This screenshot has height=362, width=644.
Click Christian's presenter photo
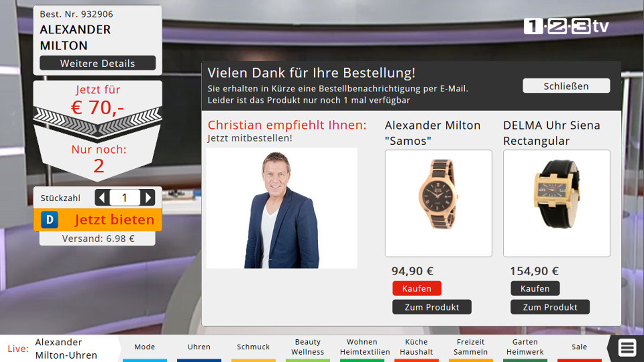(282, 208)
